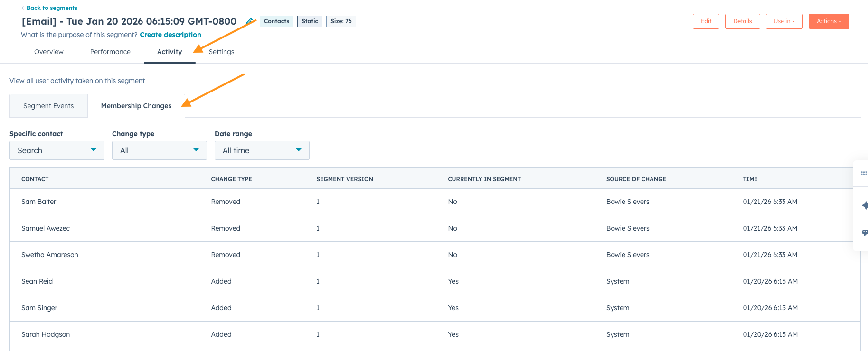The height and width of the screenshot is (351, 868).
Task: Click the pencil icon to rename segment
Action: pos(249,21)
